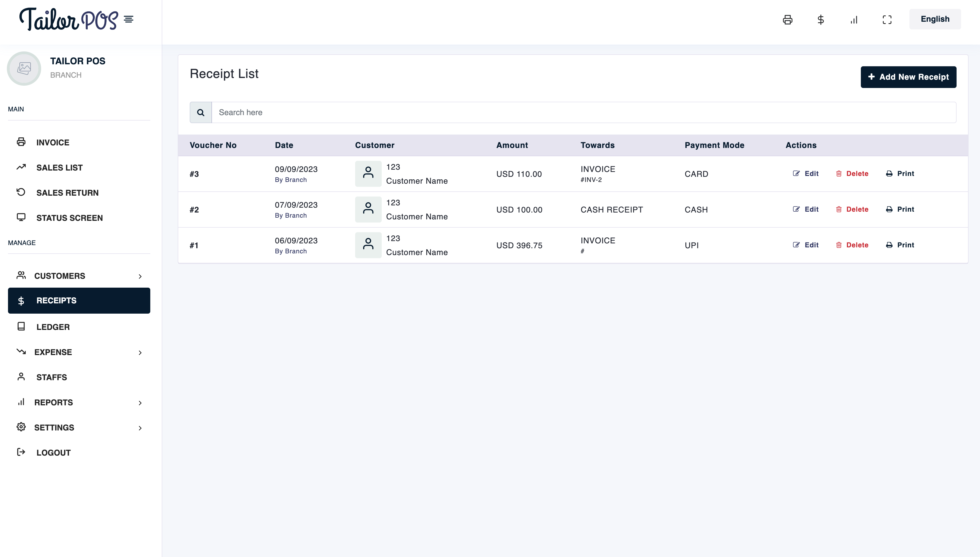
Task: Collapse sidebar using hamburger icon near logo
Action: (129, 19)
